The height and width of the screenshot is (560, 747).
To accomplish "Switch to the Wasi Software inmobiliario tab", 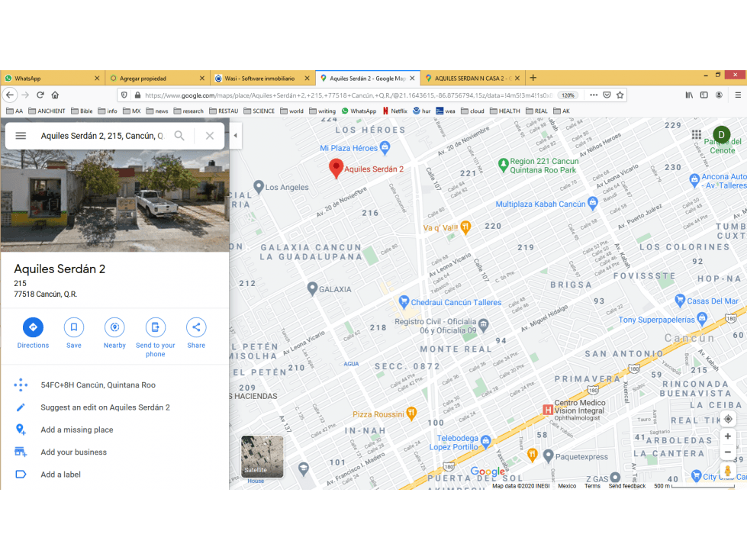I will [262, 78].
